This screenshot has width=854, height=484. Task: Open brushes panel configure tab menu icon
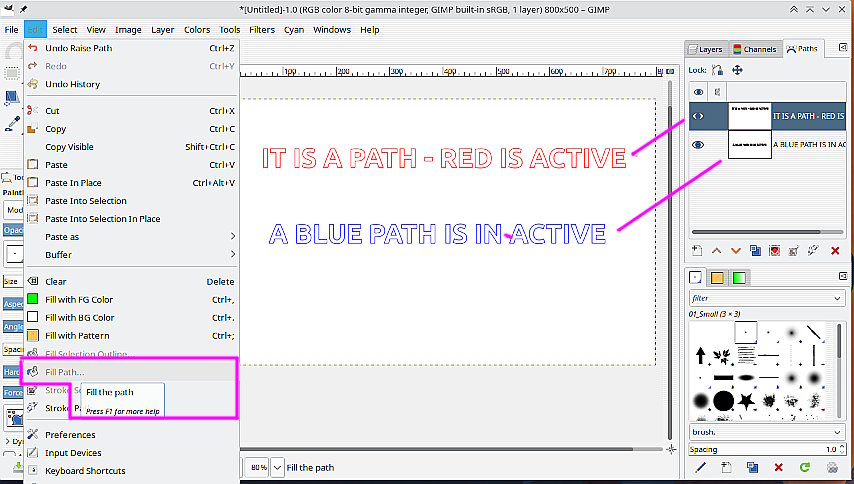844,277
